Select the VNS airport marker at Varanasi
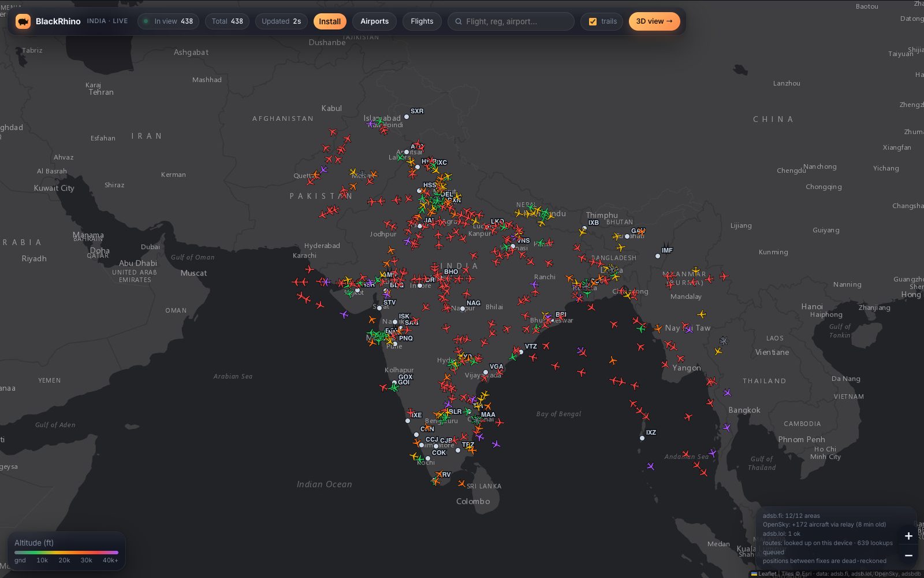Viewport: 924px width, 578px height. (513, 246)
